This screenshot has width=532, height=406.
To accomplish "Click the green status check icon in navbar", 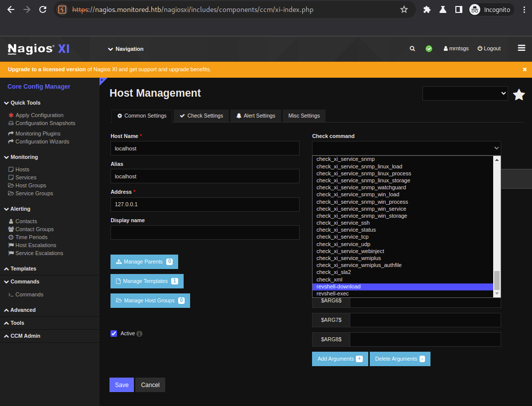I will [x=428, y=48].
